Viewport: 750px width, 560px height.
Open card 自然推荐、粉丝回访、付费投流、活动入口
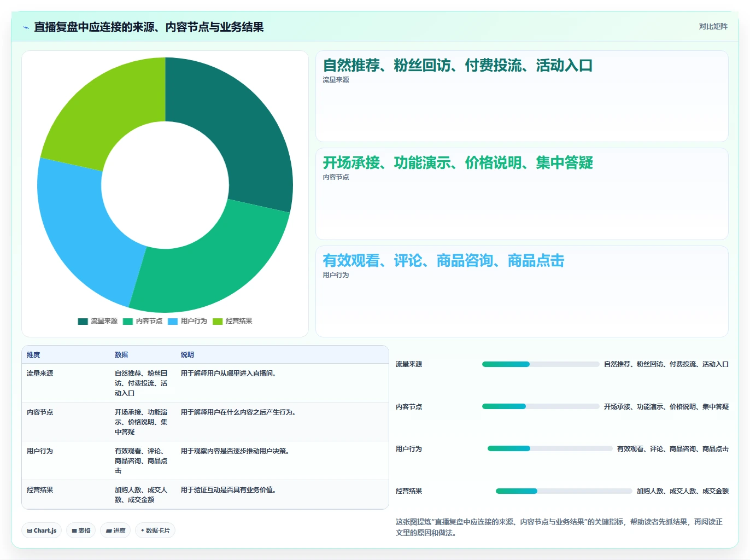522,96
